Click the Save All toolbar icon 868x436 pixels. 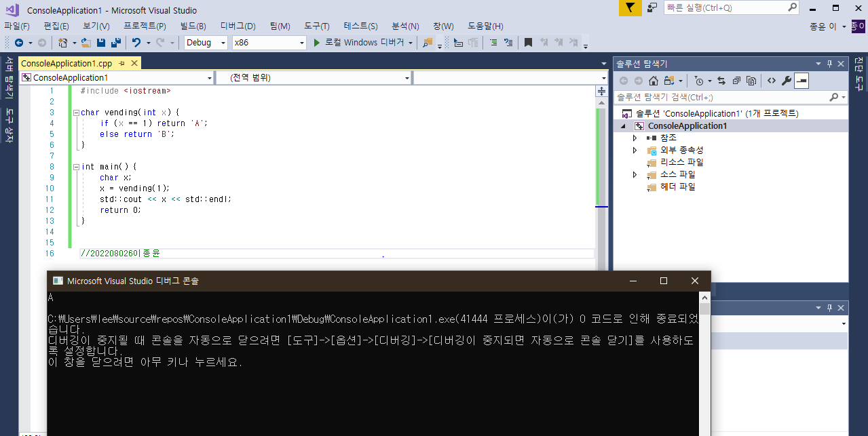point(116,43)
